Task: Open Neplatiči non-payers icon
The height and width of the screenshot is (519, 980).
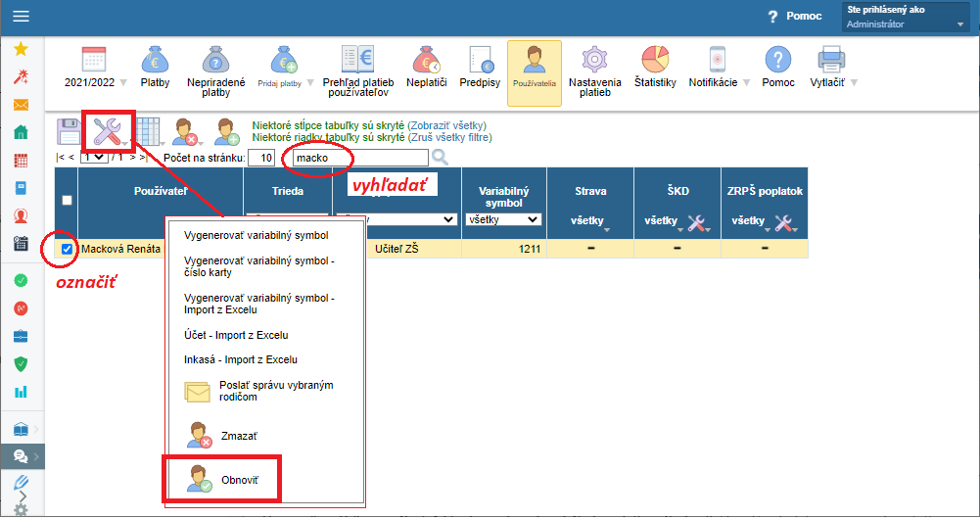Action: 425,61
